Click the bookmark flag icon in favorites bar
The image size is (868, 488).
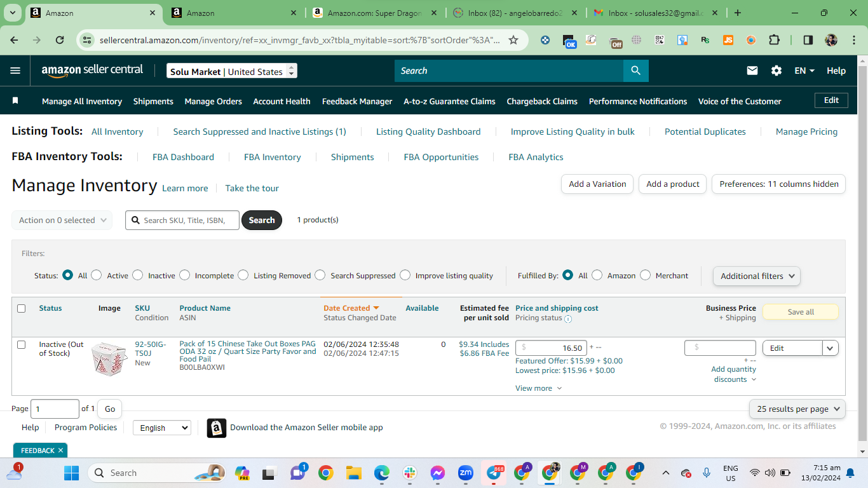pyautogui.click(x=15, y=101)
